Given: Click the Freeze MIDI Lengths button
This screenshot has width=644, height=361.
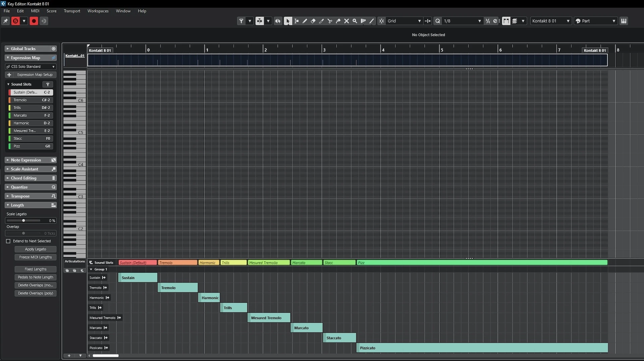Looking at the screenshot, I should tap(35, 257).
